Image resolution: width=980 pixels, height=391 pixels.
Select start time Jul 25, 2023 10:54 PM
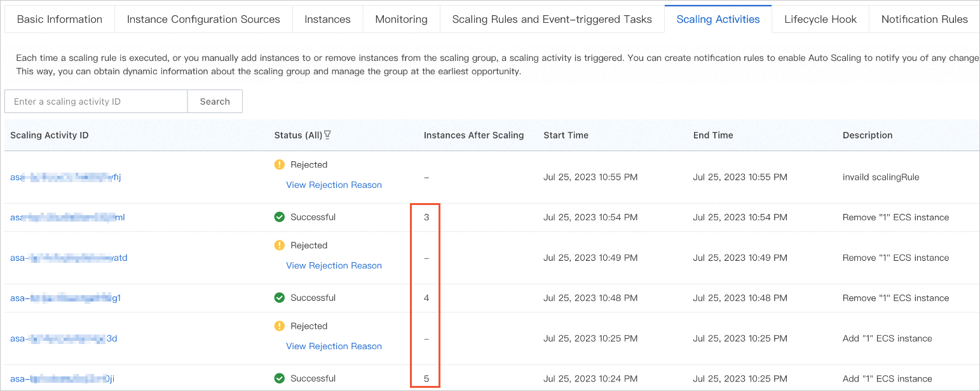(x=590, y=217)
